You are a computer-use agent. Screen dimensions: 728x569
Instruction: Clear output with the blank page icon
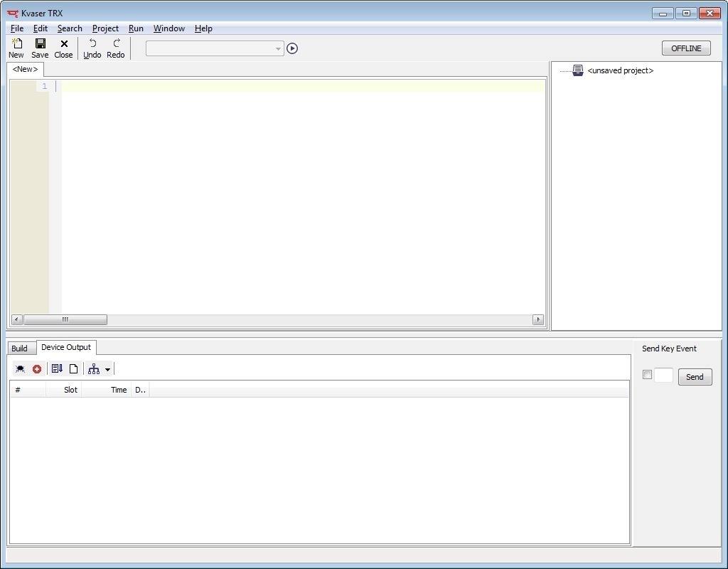coord(73,368)
